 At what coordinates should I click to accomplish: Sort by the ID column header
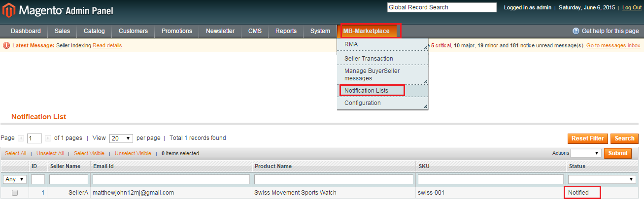click(34, 167)
